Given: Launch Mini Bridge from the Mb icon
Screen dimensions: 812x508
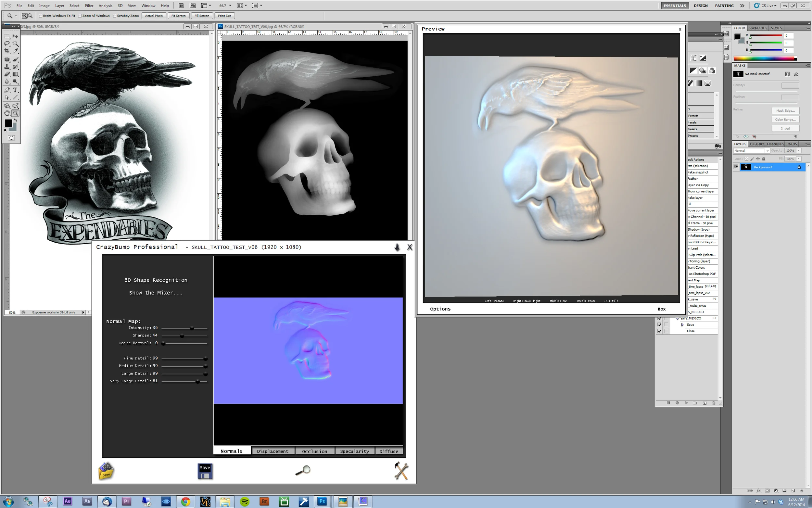Looking at the screenshot, I should click(193, 6).
